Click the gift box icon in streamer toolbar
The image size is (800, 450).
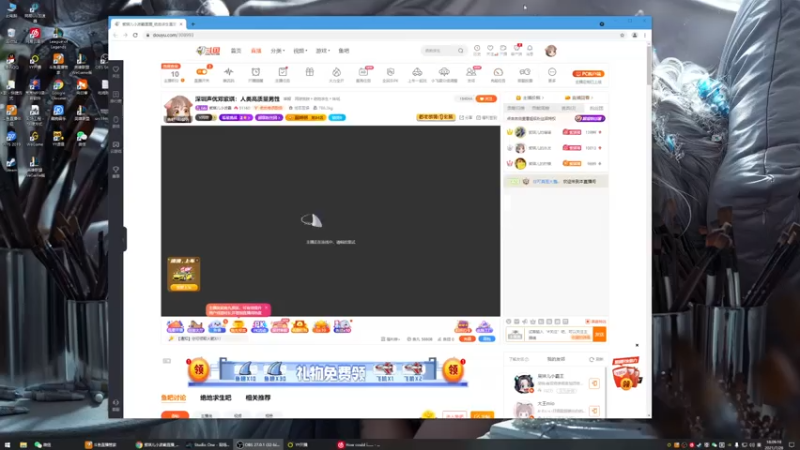point(310,72)
